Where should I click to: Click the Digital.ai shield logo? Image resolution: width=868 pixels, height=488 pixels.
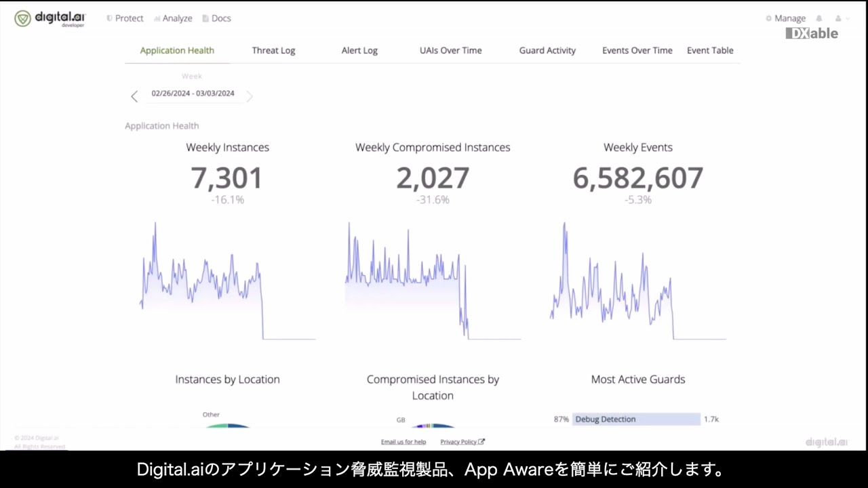click(22, 18)
